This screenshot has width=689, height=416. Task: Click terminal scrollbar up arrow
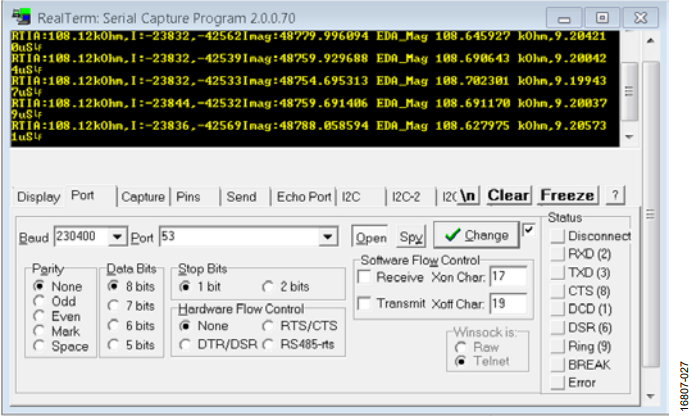629,33
